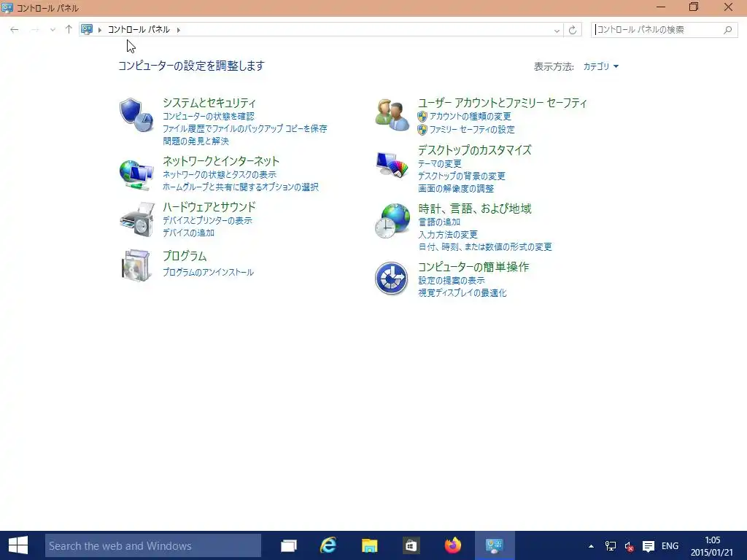Screen dimensions: 747x560
Task: Click プログラムのアンインストール link
Action: click(208, 273)
